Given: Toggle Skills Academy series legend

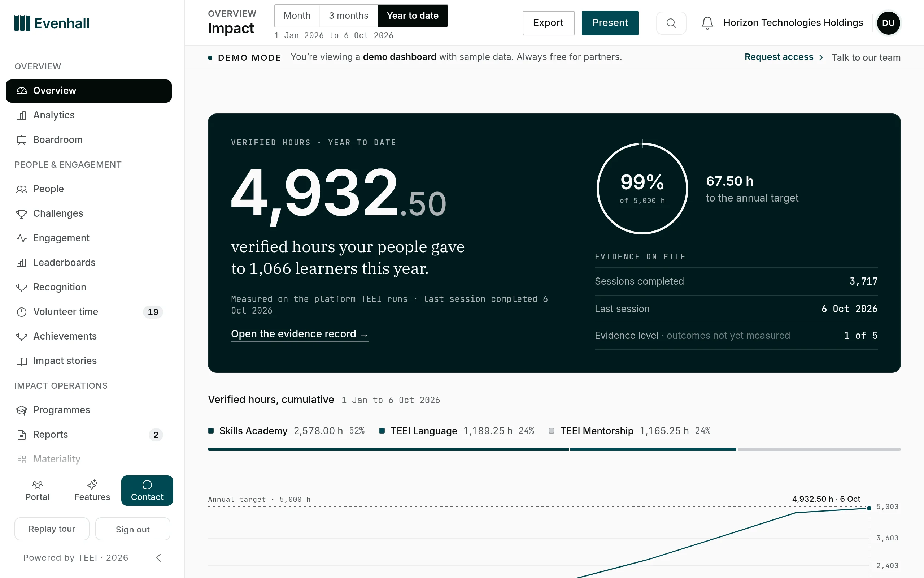Looking at the screenshot, I should (x=286, y=431).
